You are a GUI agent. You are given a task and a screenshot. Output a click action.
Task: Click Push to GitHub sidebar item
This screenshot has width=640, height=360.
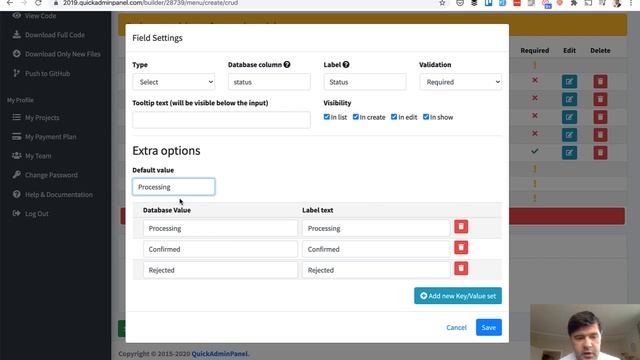pyautogui.click(x=47, y=74)
